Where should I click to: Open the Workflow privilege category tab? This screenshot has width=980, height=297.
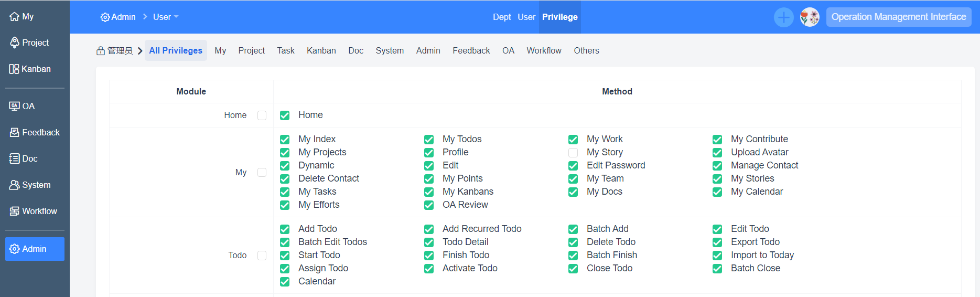click(x=544, y=51)
